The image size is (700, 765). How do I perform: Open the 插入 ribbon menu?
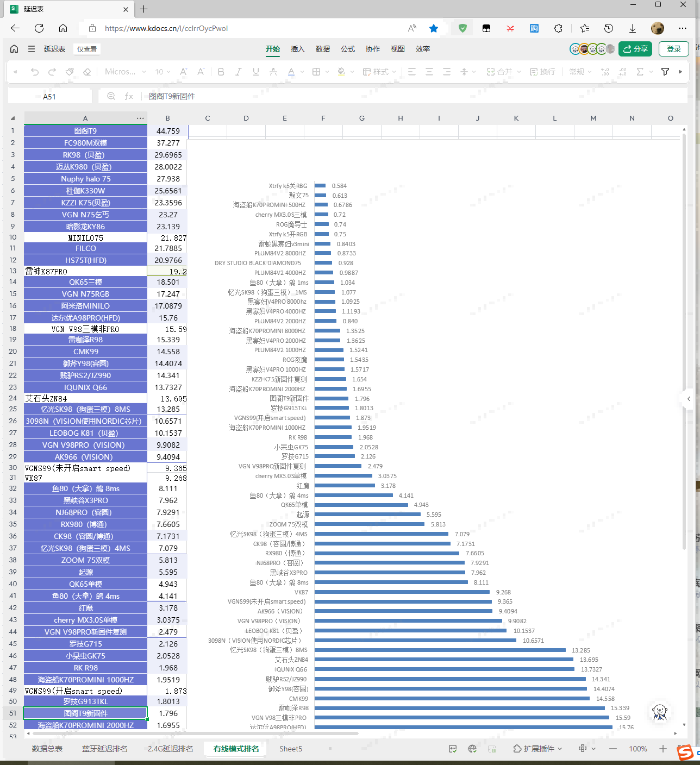coord(297,49)
